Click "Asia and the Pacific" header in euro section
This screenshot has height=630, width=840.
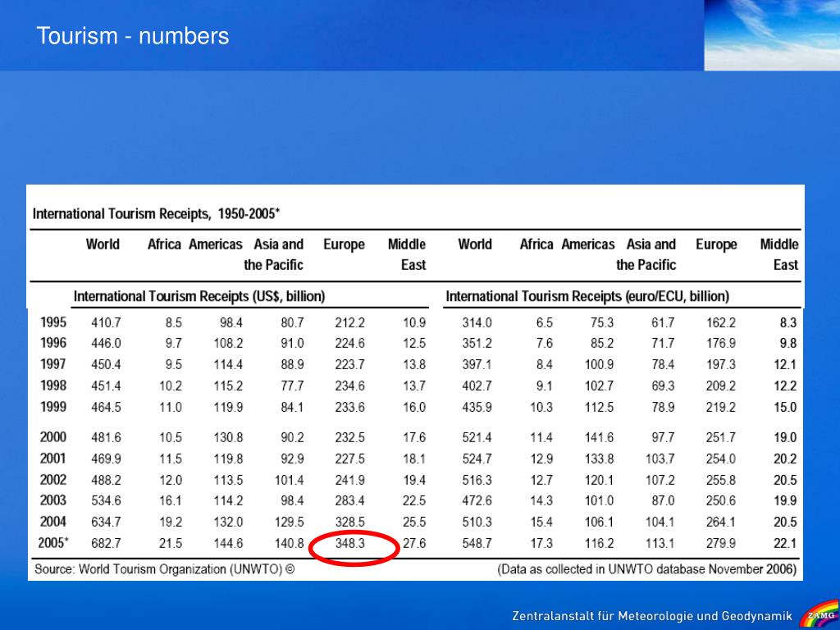tap(646, 254)
